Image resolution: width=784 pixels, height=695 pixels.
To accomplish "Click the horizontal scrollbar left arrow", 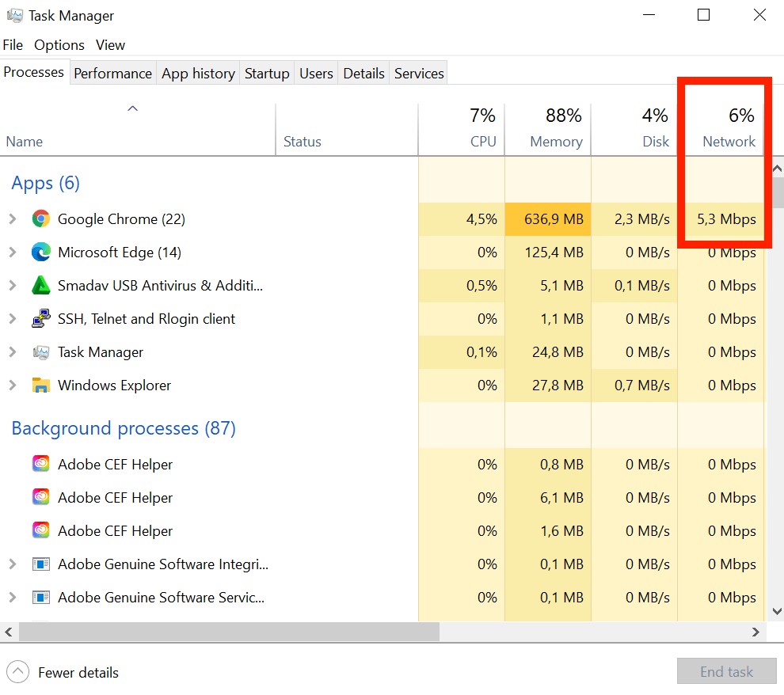I will pyautogui.click(x=9, y=632).
